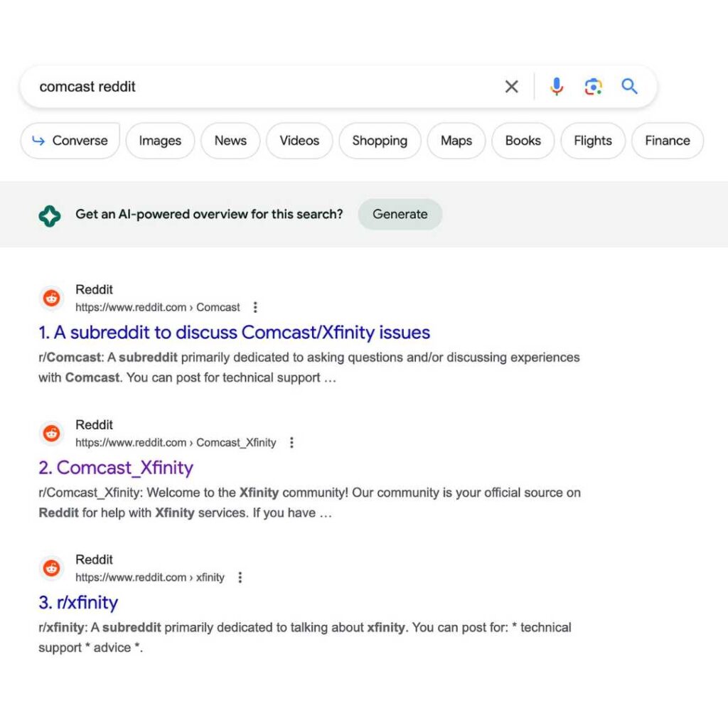Click the Converse chip
Image resolution: width=728 pixels, height=728 pixels.
(70, 141)
